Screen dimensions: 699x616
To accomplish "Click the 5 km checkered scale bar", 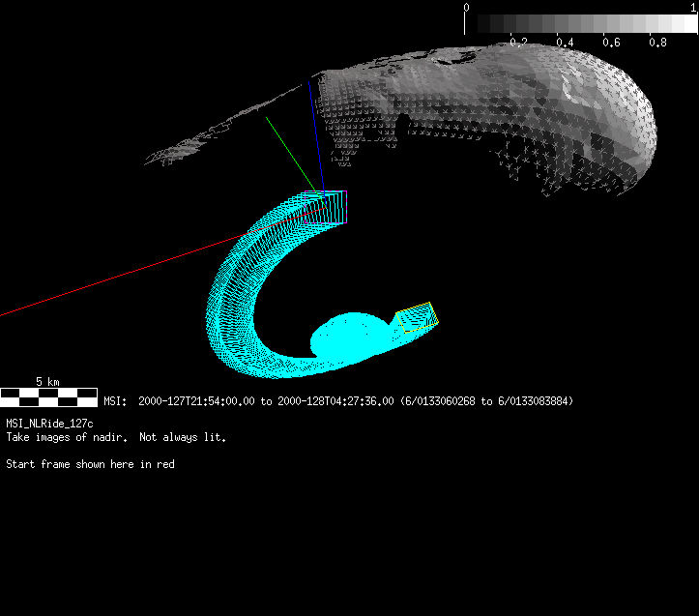I will 48,397.
